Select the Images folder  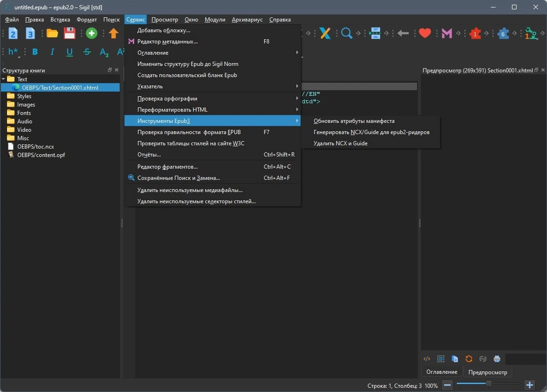(26, 104)
